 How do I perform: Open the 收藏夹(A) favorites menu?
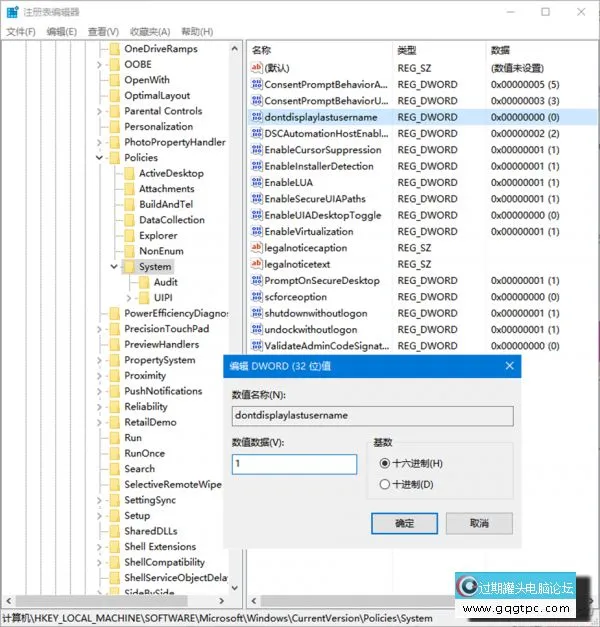[150, 32]
